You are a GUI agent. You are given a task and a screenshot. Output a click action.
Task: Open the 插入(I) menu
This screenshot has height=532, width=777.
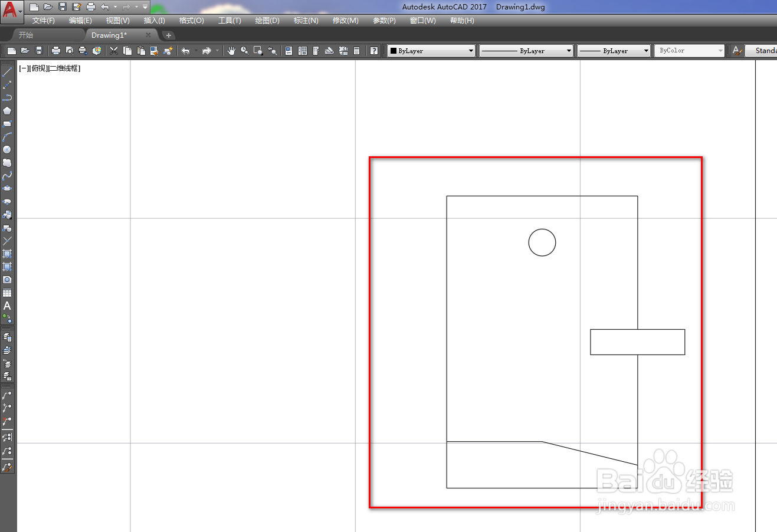tap(155, 21)
